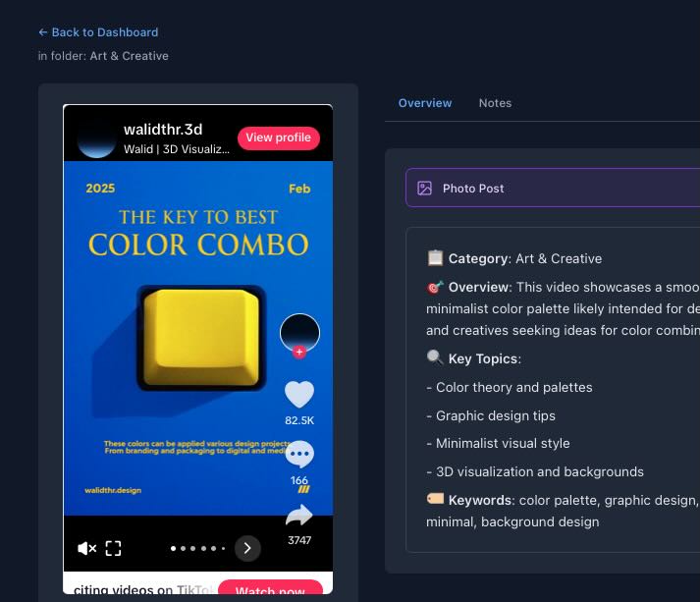Click 'in folder: Art & Creative' text
This screenshot has width=700, height=602.
tap(103, 56)
